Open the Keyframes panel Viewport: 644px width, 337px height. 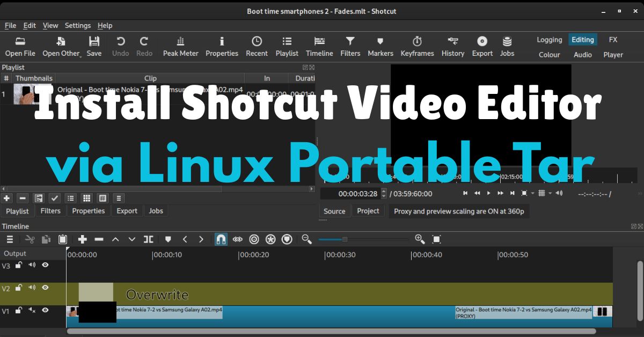(417, 47)
